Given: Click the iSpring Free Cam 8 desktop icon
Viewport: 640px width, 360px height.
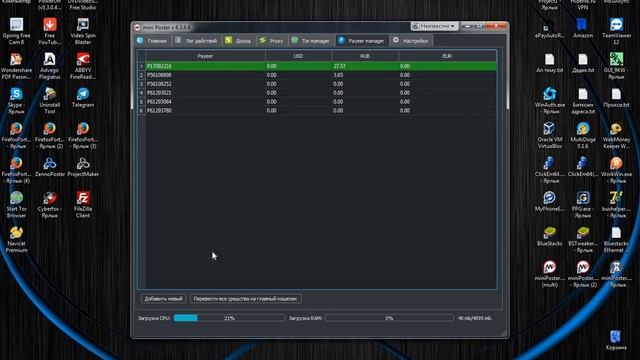Looking at the screenshot, I should 16,31.
